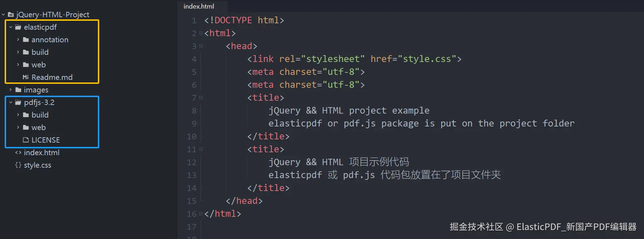Click the LICENSE file icon
644x239 pixels.
[26, 140]
